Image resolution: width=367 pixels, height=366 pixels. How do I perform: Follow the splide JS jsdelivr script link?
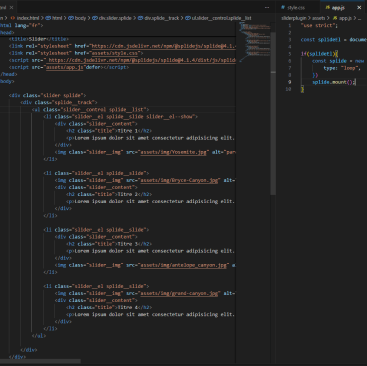click(142, 60)
